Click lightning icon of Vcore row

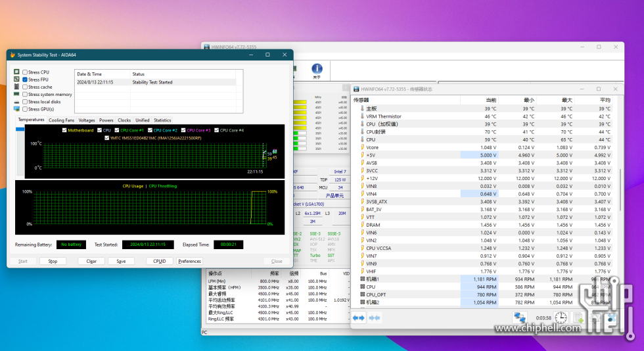(x=362, y=147)
